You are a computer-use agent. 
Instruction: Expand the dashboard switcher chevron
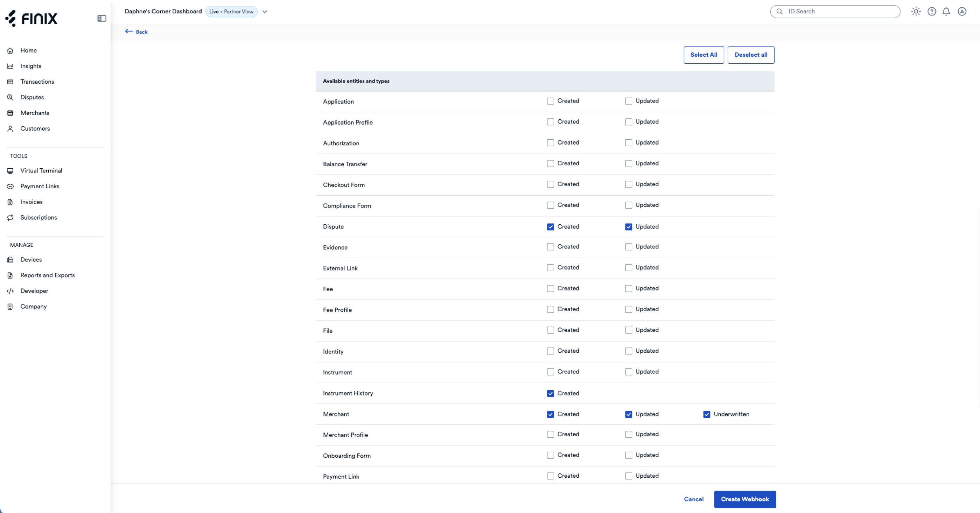[265, 12]
